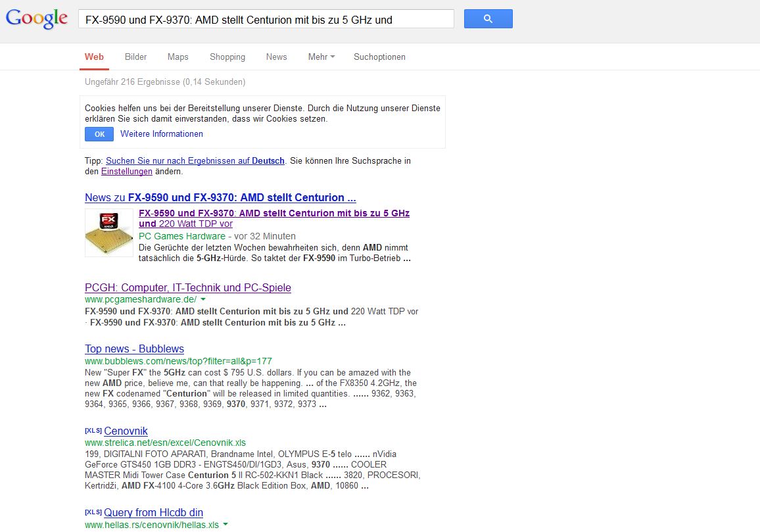Screen dimensions: 760x532
Task: Open the 'Cenovnik' XLS result
Action: [x=126, y=431]
